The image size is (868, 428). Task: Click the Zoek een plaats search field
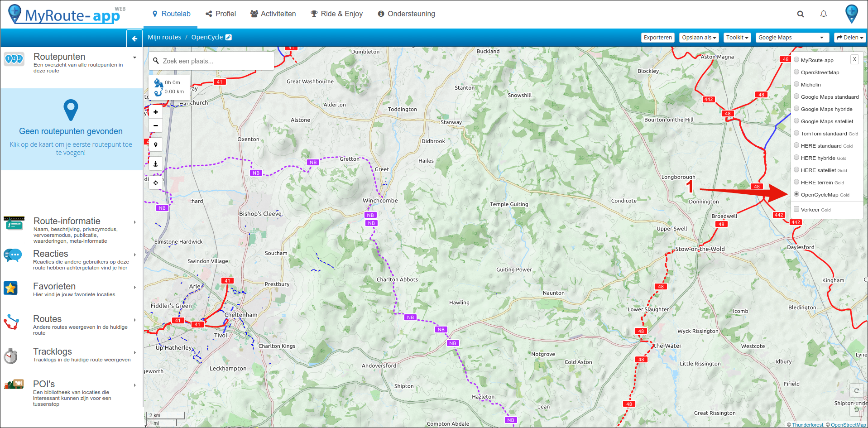(211, 61)
